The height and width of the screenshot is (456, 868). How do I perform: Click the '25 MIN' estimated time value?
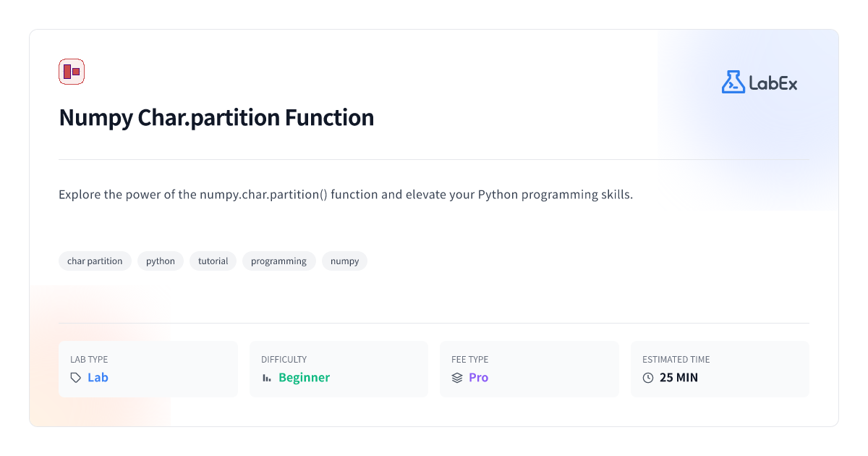(x=678, y=378)
